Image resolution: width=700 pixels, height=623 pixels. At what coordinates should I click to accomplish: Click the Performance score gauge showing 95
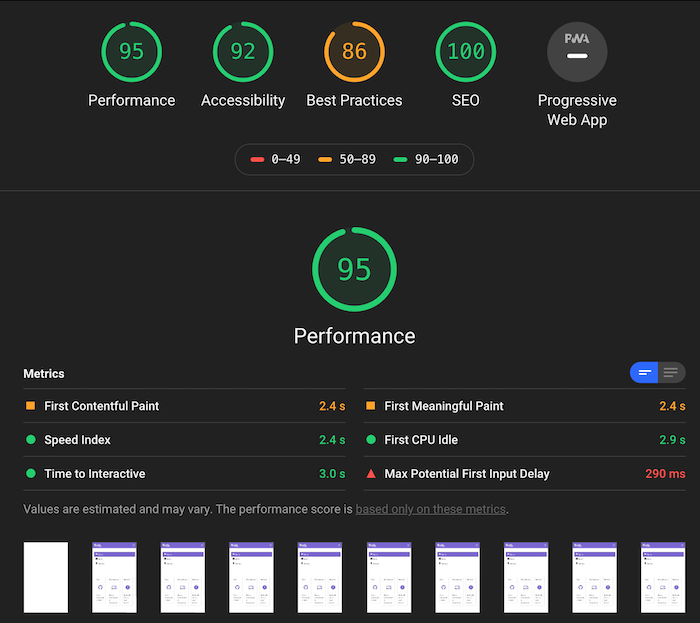pos(131,52)
